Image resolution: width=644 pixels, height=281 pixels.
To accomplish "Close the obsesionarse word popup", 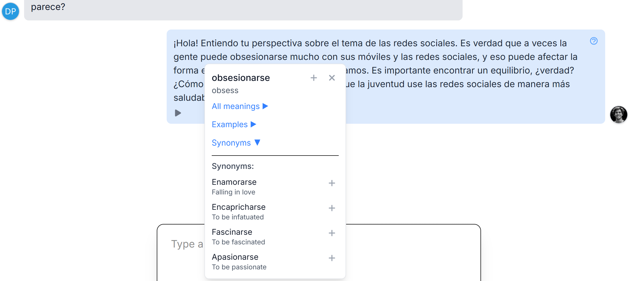I will [332, 78].
